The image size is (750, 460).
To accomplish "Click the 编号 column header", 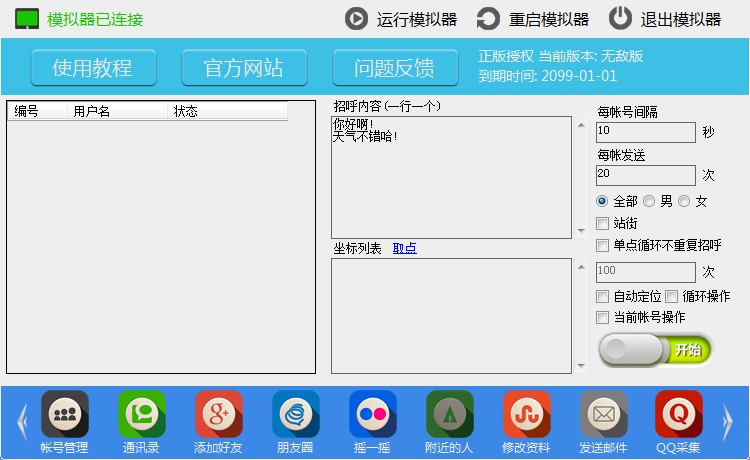I will (x=37, y=111).
